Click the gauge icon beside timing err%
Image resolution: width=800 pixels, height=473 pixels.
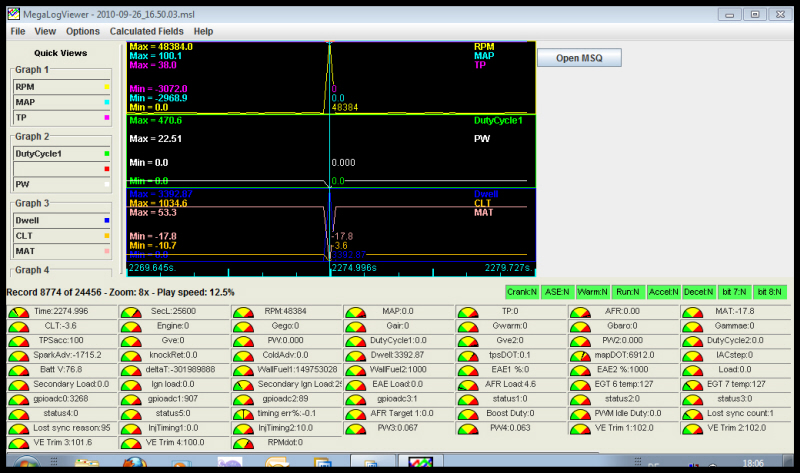[243, 413]
